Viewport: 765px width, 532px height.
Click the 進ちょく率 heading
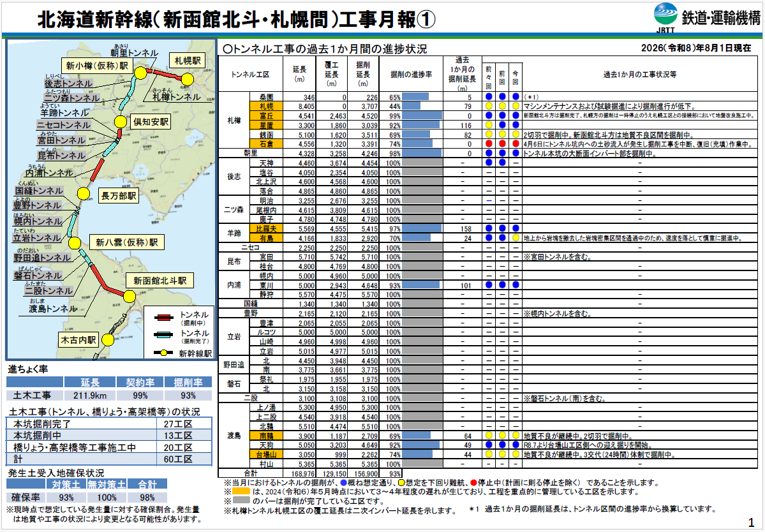[27, 369]
